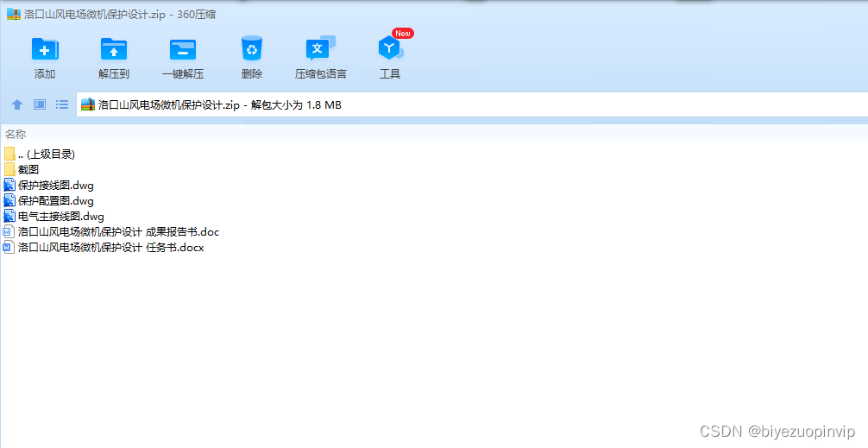Go up one directory with arrow icon
868x448 pixels.
pos(17,104)
